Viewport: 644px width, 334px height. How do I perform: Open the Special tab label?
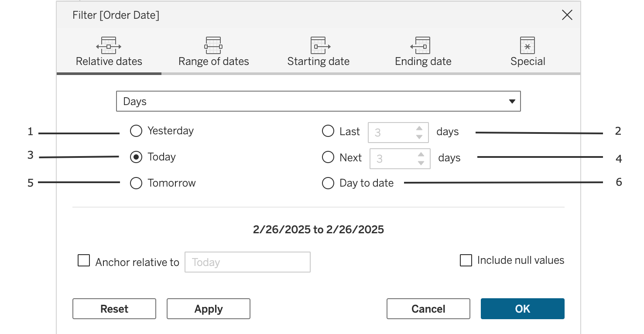(528, 61)
